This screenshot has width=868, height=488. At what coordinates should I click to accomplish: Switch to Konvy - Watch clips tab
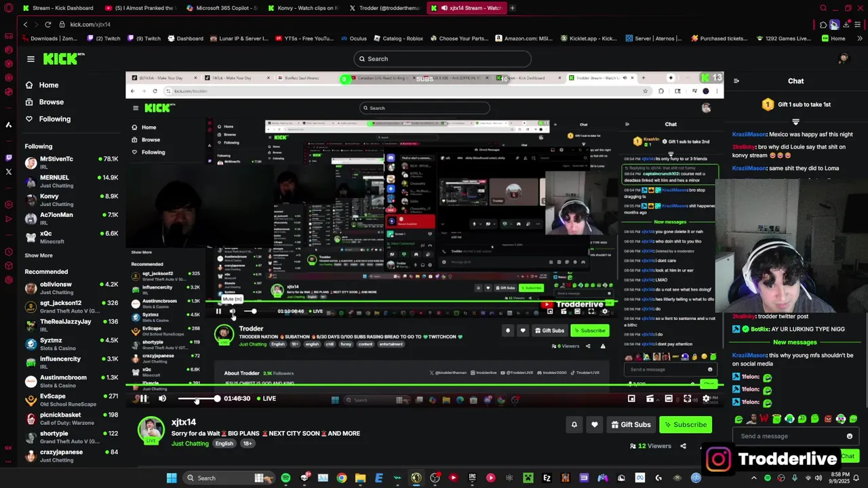tap(303, 8)
